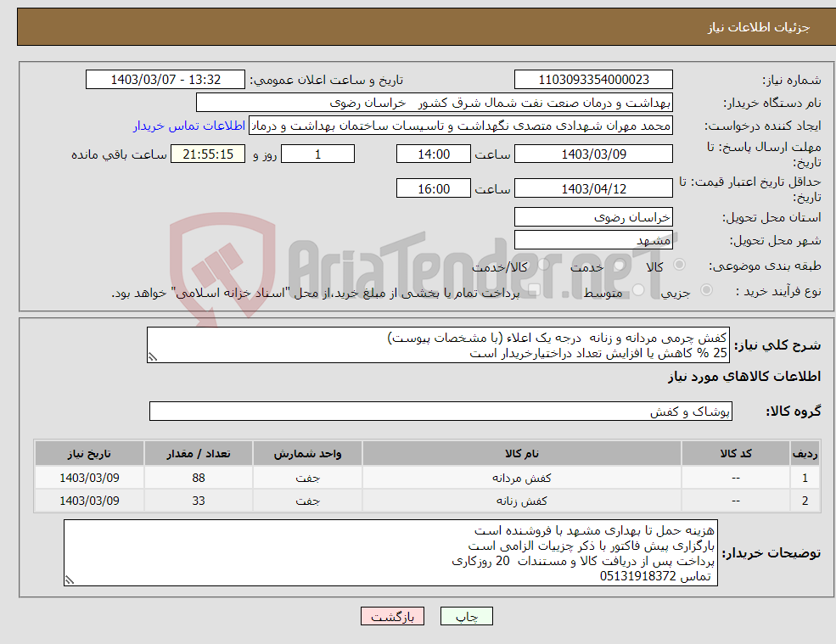
Task: Select the treasury-documents payment radio option
Action: (x=535, y=289)
